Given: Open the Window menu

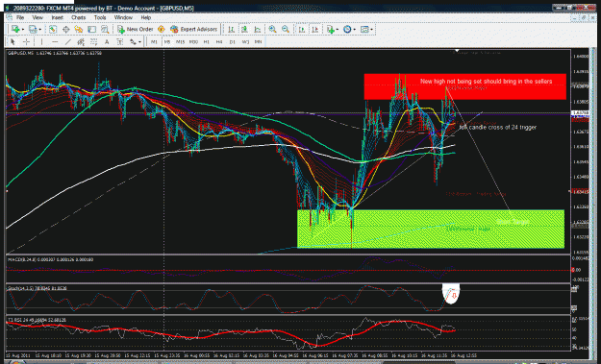Looking at the screenshot, I should pos(123,17).
